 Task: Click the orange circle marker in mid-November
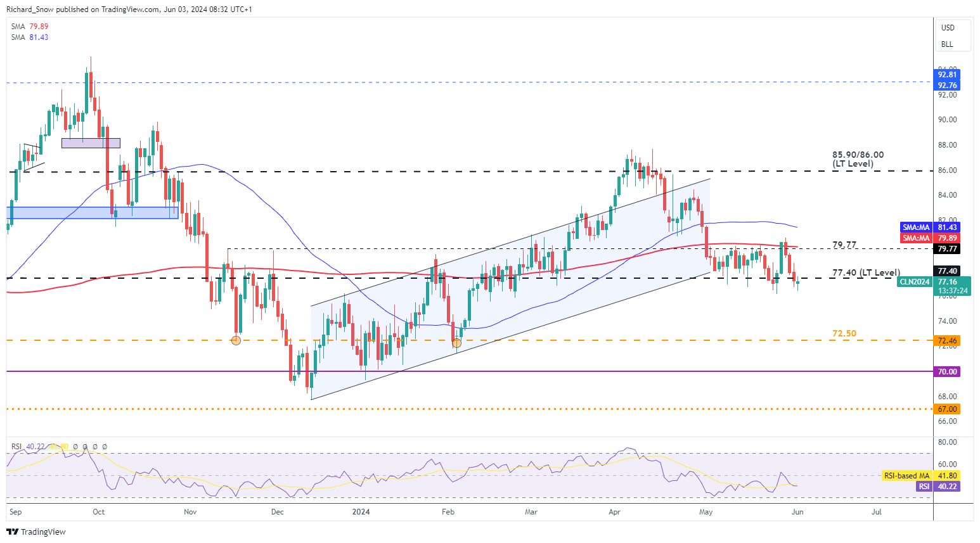coord(236,340)
